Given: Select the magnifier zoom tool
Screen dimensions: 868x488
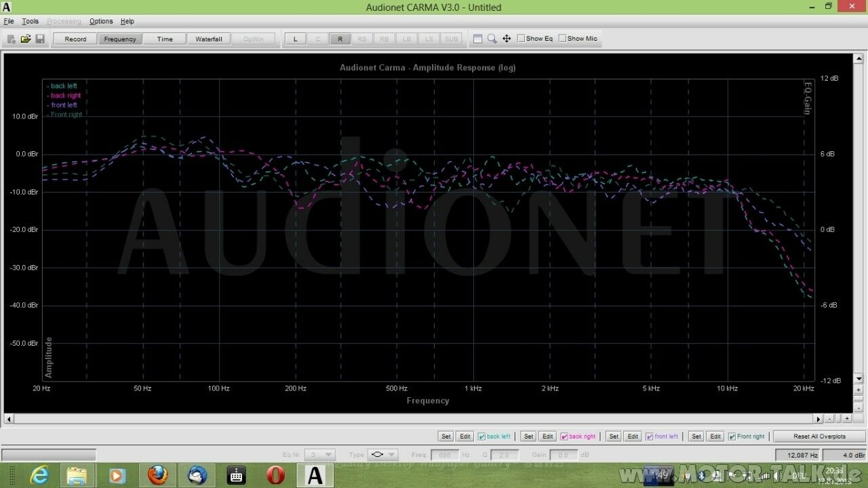Looking at the screenshot, I should (492, 39).
